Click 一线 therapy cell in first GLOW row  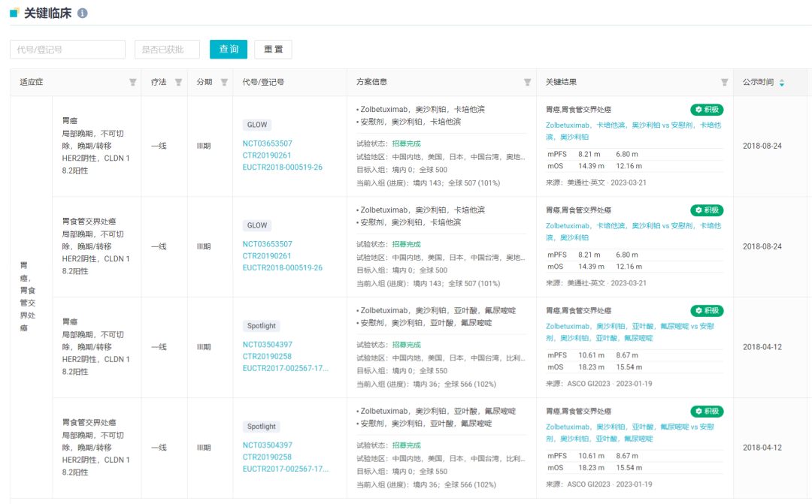pos(159,146)
